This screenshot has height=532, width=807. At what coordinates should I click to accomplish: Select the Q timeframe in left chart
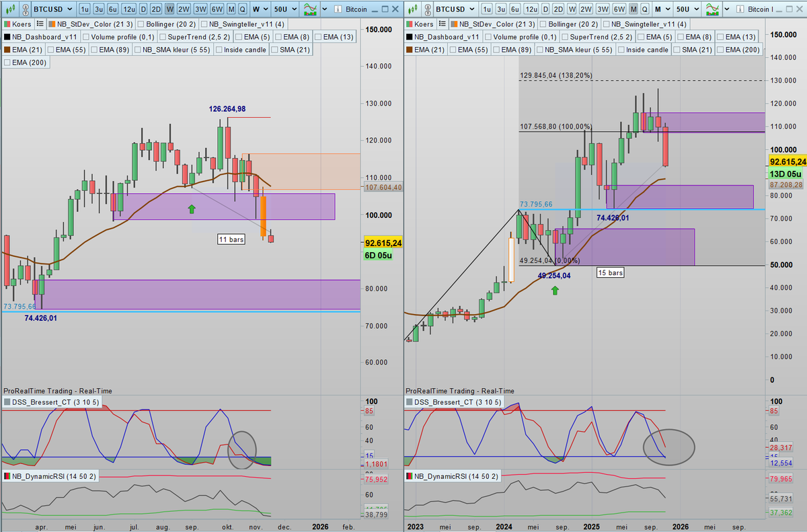pos(242,9)
